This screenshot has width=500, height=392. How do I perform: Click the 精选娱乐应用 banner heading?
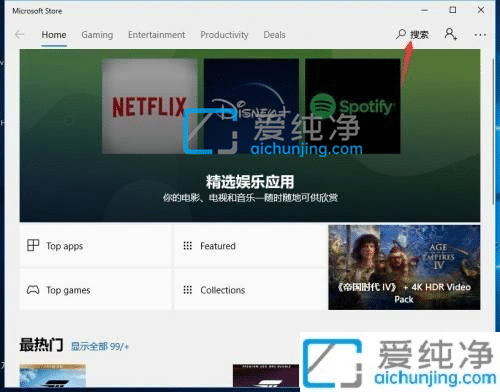click(250, 182)
